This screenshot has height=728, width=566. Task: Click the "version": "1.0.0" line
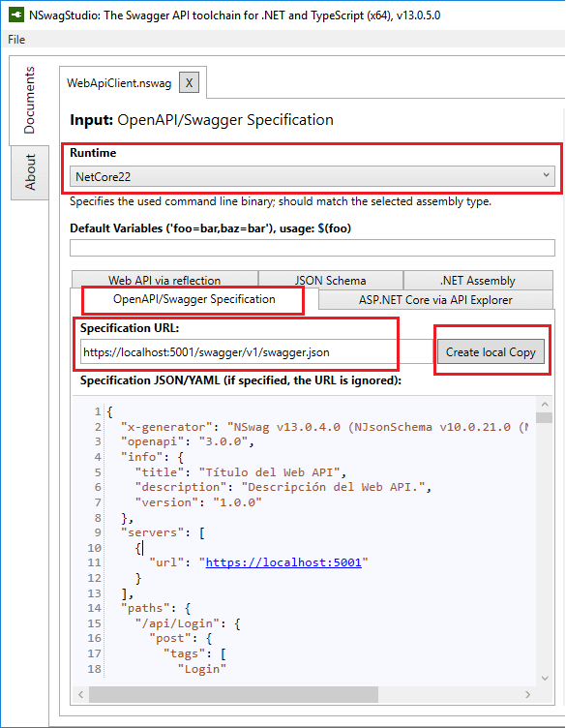[198, 502]
